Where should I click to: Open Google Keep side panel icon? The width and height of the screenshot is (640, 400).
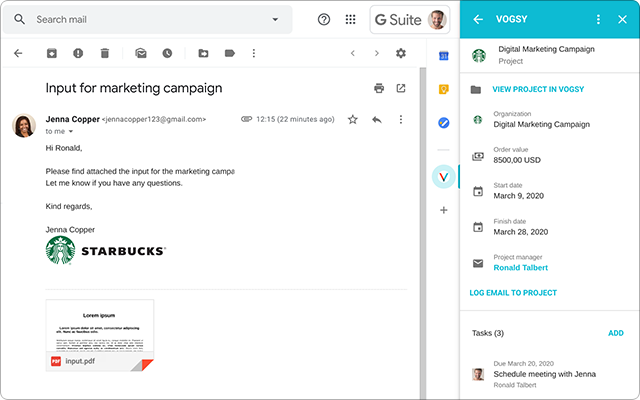pos(444,89)
